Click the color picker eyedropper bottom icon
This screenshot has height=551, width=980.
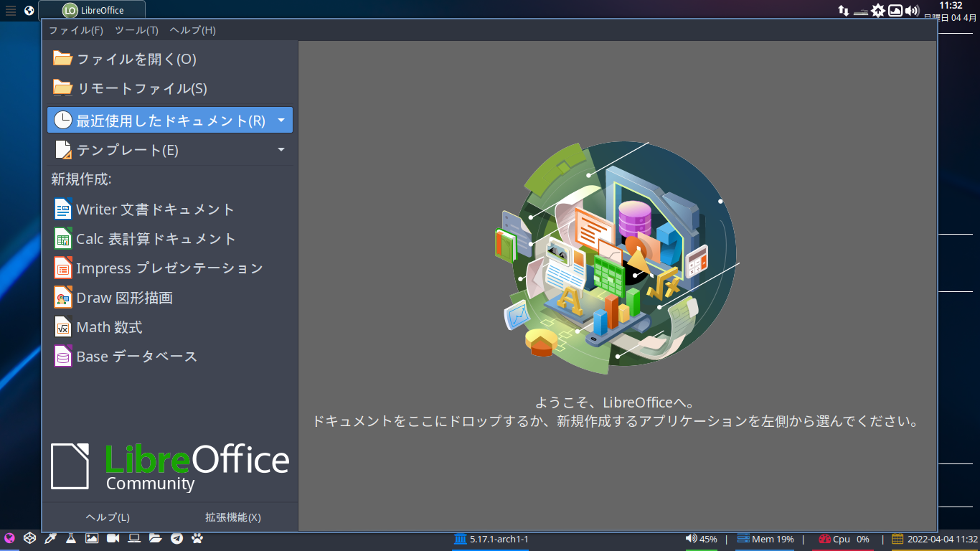tap(50, 538)
